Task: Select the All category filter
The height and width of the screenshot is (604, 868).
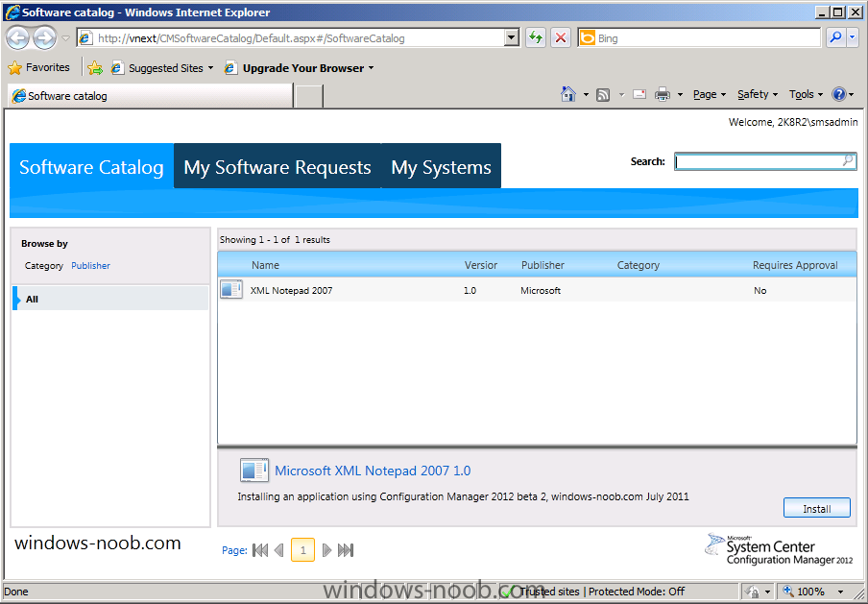Action: click(110, 299)
